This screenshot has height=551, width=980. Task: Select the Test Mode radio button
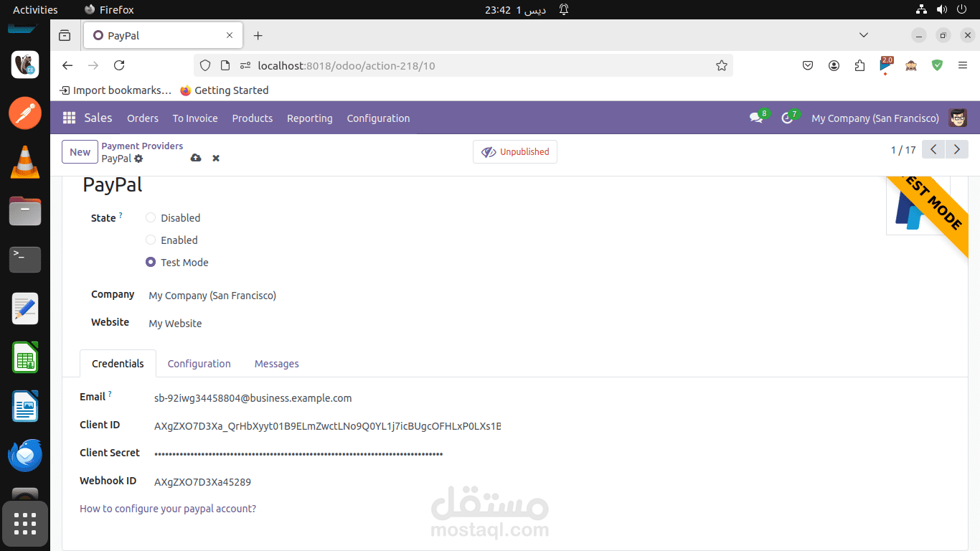point(151,262)
